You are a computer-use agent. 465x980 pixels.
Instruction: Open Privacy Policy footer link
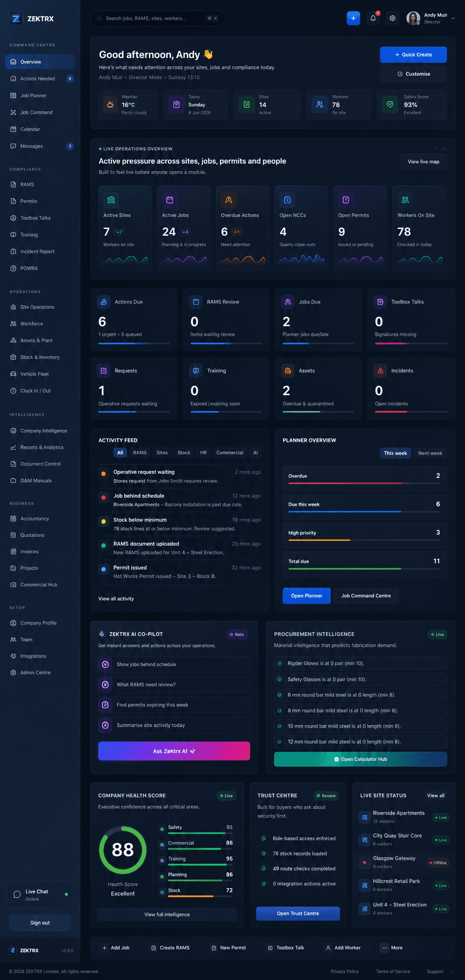344,971
